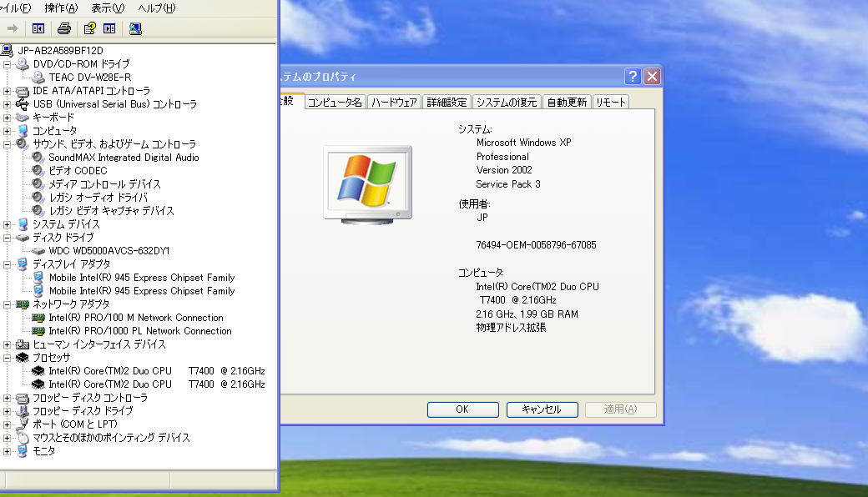868x497 pixels.
Task: Select the first Mobile Intel(R) 945 Express Chipset Family row
Action: [x=142, y=278]
